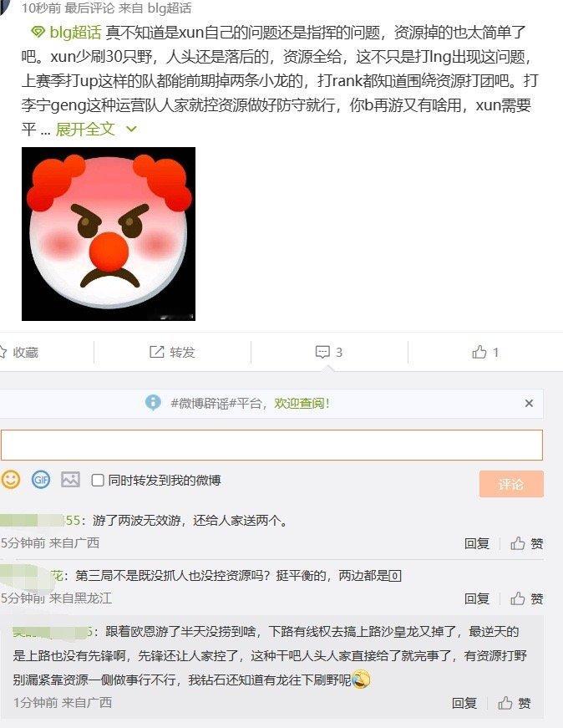Close the 微博辟谣 notice banner

click(x=529, y=403)
